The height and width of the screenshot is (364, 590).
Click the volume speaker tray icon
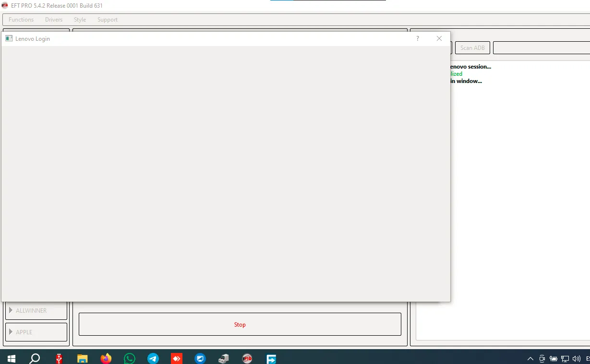click(577, 359)
